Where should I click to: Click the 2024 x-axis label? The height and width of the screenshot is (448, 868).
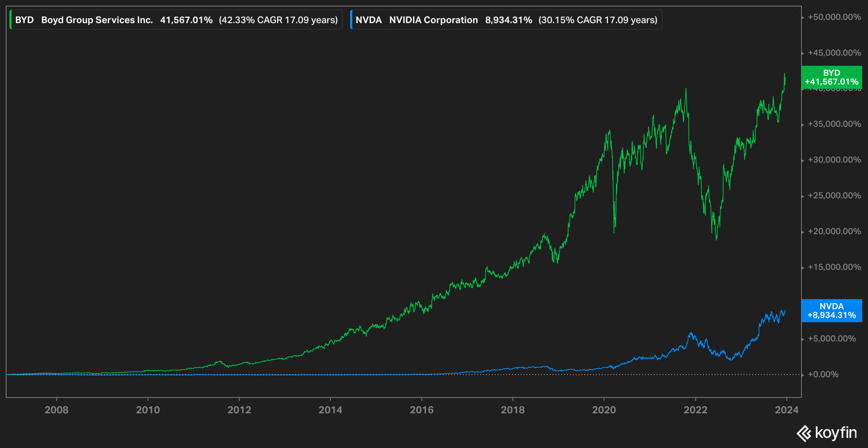click(x=787, y=410)
